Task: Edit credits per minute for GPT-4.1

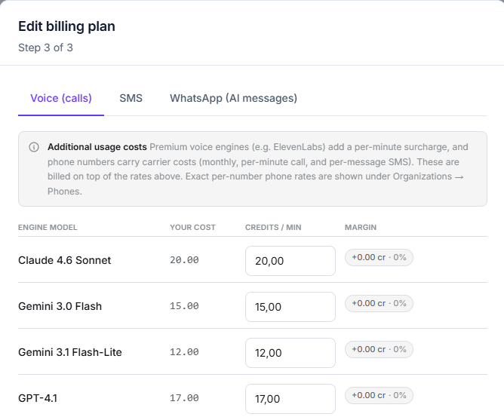Action: pyautogui.click(x=290, y=399)
